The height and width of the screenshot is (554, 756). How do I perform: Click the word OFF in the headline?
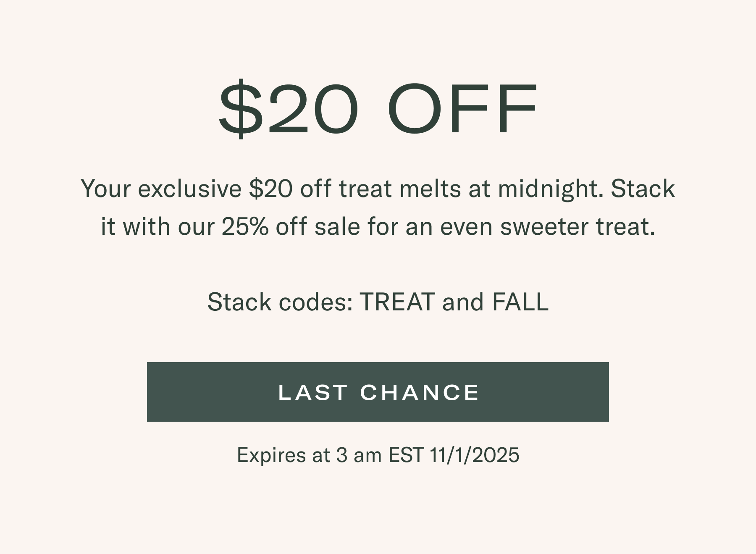click(462, 108)
